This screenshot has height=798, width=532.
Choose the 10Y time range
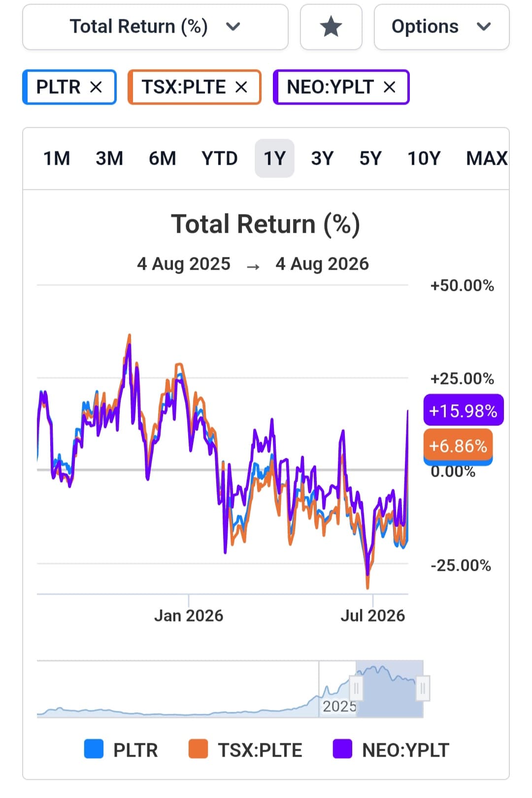click(x=424, y=158)
